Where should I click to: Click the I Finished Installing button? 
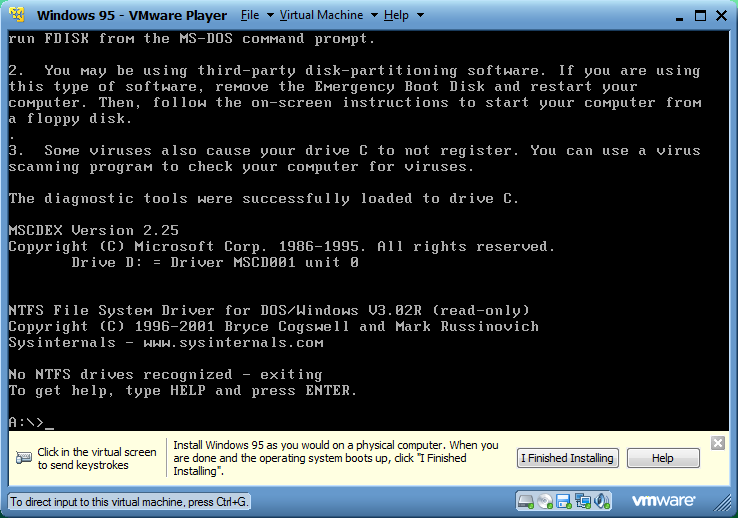click(568, 458)
